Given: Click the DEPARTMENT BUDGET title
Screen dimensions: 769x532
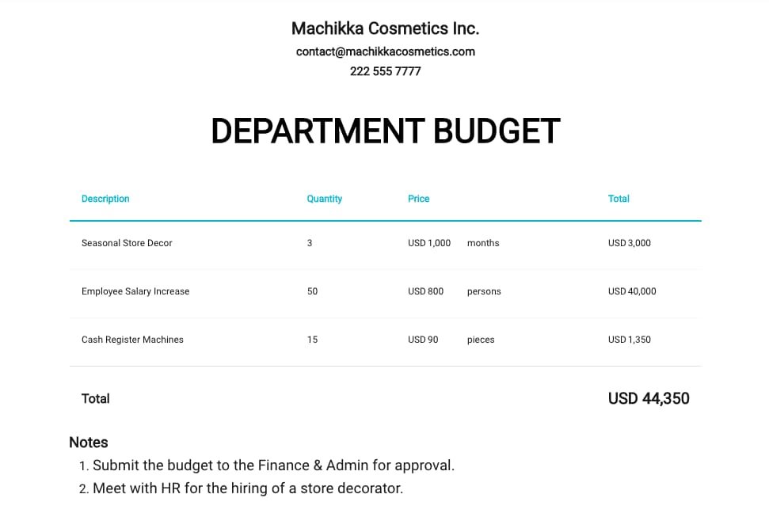Looking at the screenshot, I should [x=385, y=131].
